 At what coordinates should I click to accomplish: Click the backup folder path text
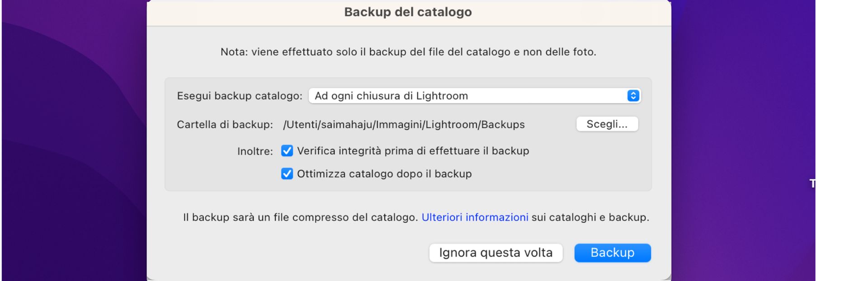pos(404,124)
